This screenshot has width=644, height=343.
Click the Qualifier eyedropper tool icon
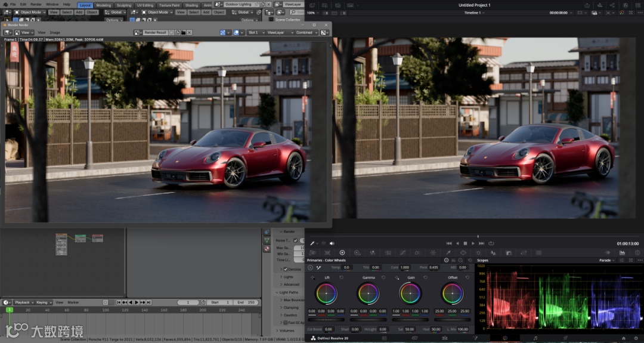(x=448, y=252)
